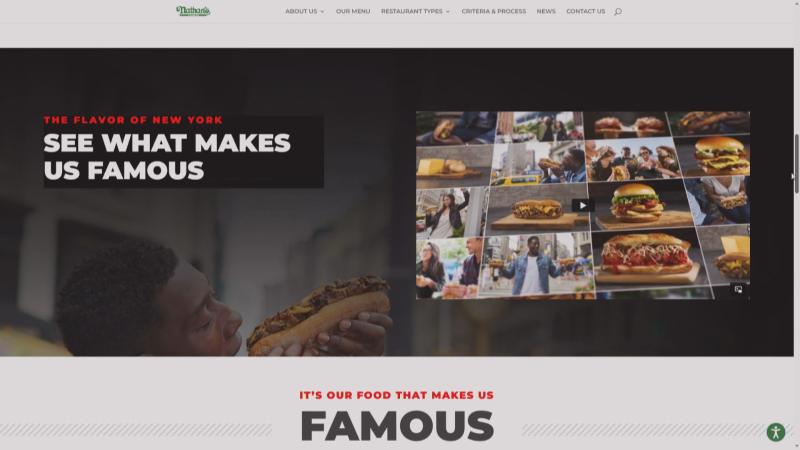800x450 pixels.
Task: Click the large FAMOUS heading text
Action: [397, 426]
